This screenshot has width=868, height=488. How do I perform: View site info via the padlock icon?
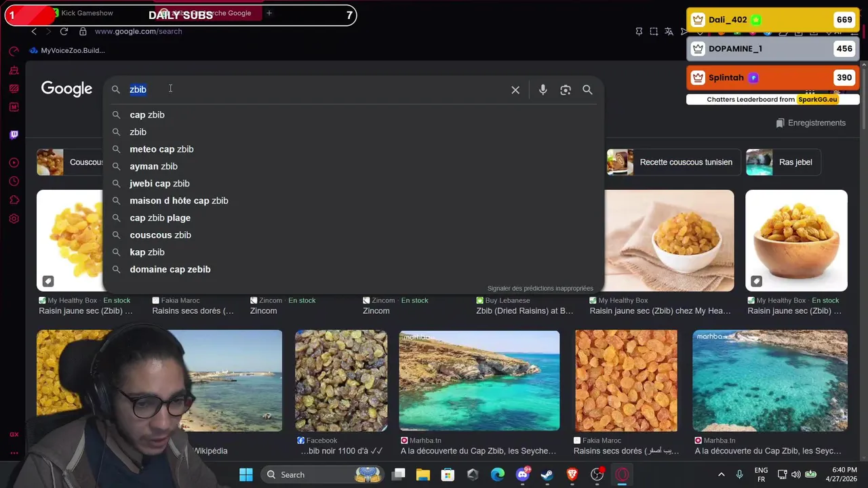tap(83, 31)
